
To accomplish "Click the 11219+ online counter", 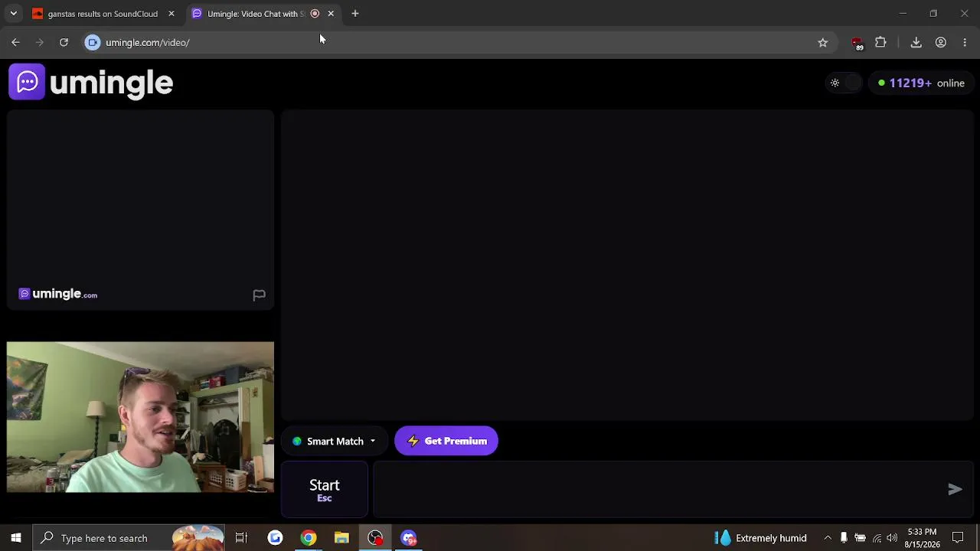I will pyautogui.click(x=922, y=83).
